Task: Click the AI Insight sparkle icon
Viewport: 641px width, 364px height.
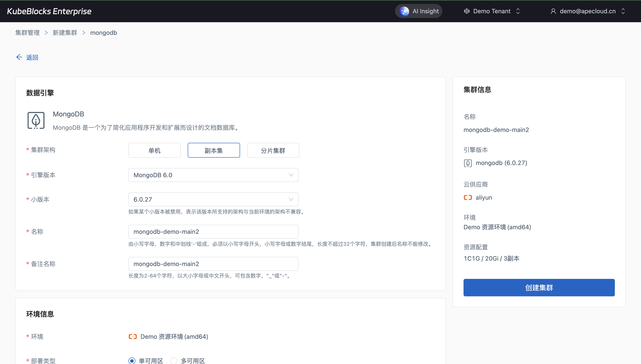Action: 404,11
